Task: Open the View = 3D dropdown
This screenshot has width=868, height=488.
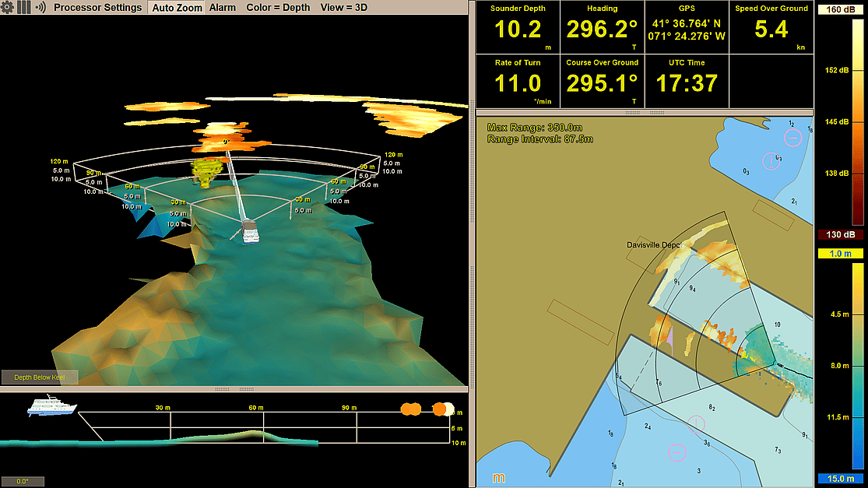Action: 344,8
